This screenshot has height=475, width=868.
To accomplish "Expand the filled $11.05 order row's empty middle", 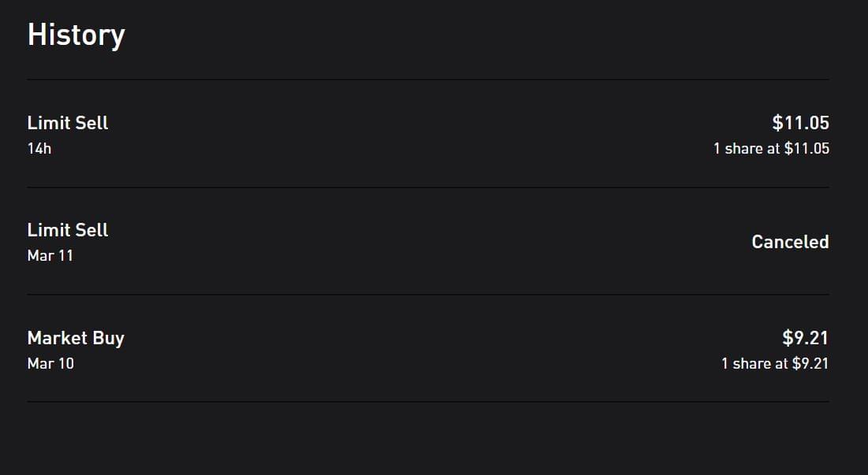I will coord(426,134).
